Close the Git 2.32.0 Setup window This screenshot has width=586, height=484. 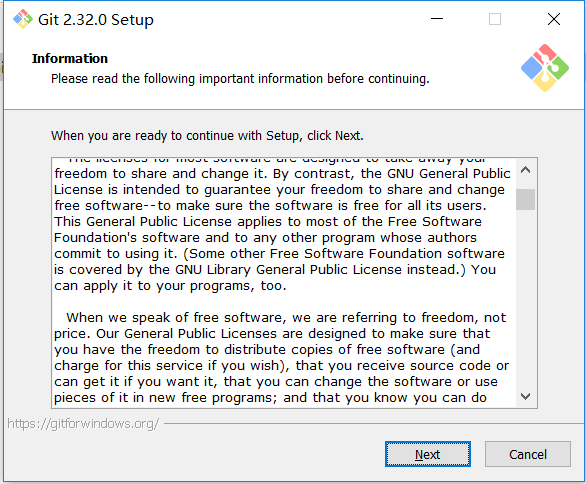coord(553,19)
